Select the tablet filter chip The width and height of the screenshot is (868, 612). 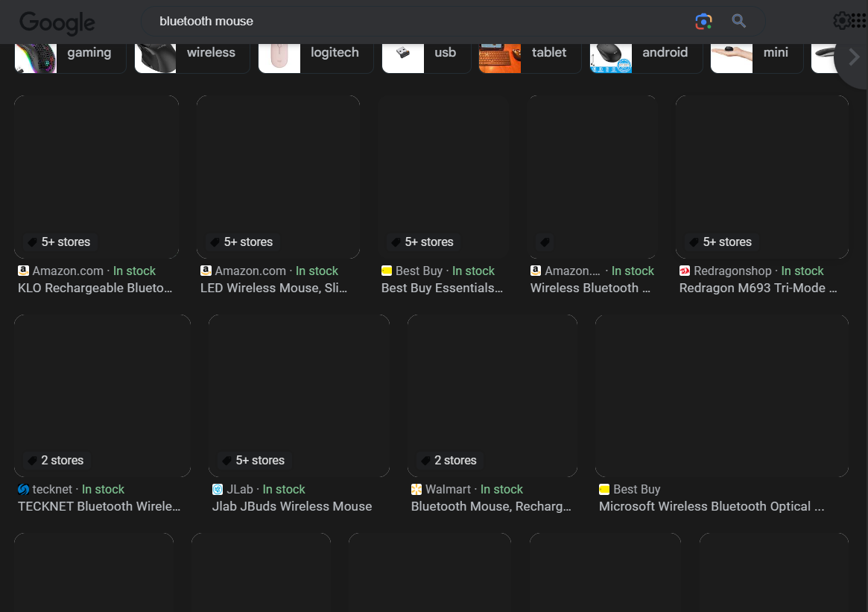click(530, 57)
